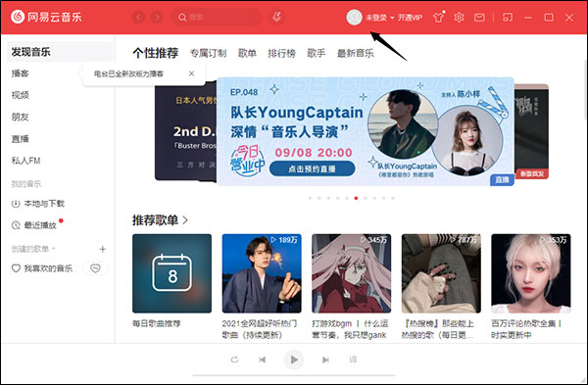Click the 2021全网超好听热门歌曲 title link
The image size is (588, 385).
260,329
